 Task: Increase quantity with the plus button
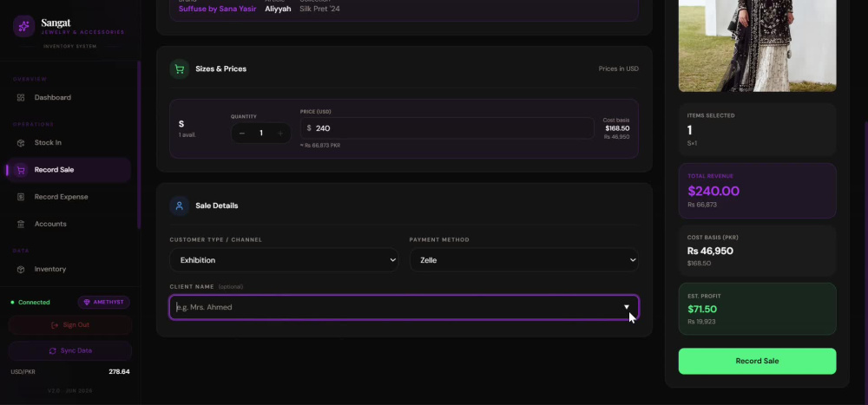(x=280, y=134)
